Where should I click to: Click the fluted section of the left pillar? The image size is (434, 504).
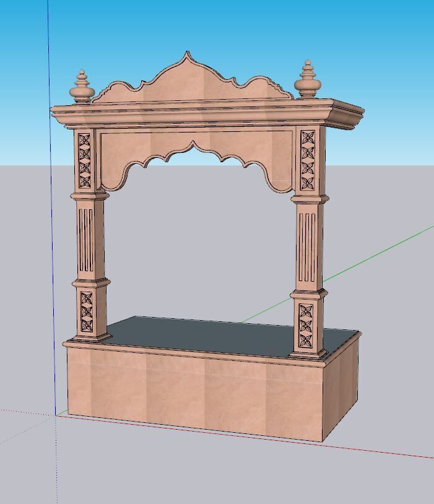coord(86,240)
